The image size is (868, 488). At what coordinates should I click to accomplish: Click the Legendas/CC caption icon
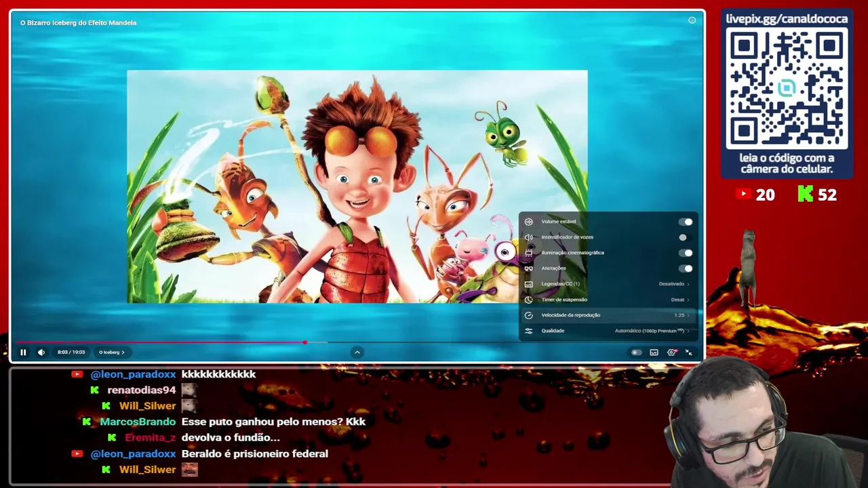click(x=529, y=284)
